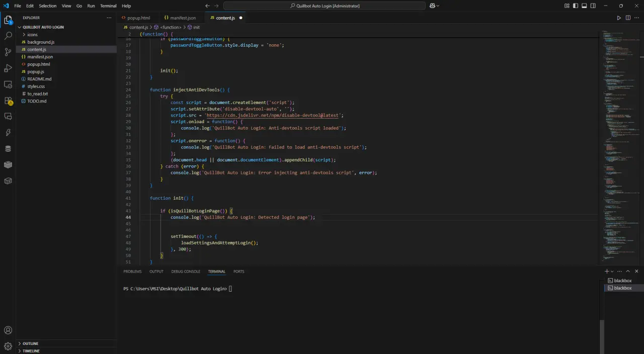Click the init breadcrumb segment
This screenshot has height=354, width=644.
coord(196,27)
